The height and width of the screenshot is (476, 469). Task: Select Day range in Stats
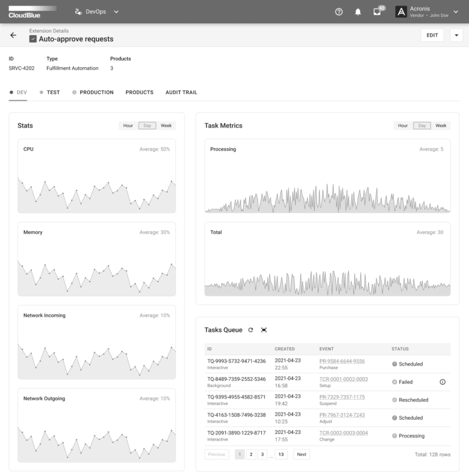(147, 126)
